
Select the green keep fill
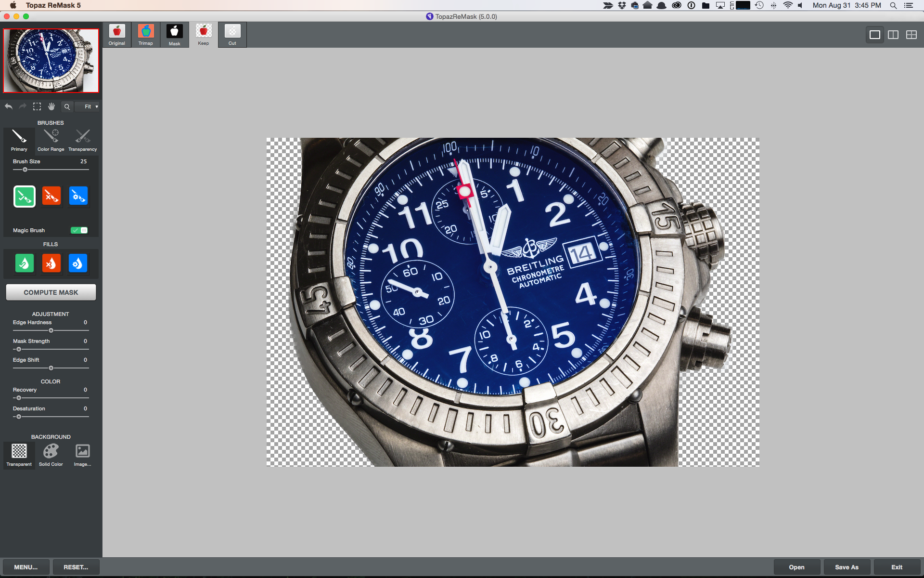(25, 263)
